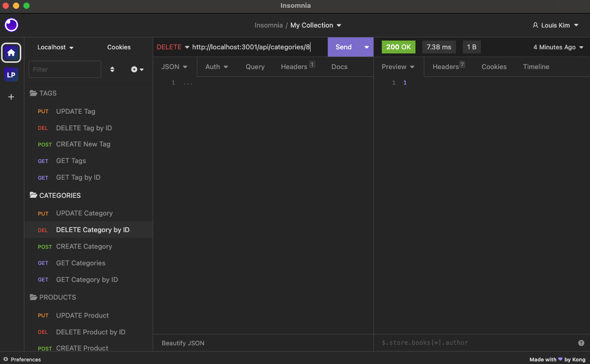Viewport: 590px width, 364px height.
Task: Switch to the Timeline tab
Action: (536, 66)
